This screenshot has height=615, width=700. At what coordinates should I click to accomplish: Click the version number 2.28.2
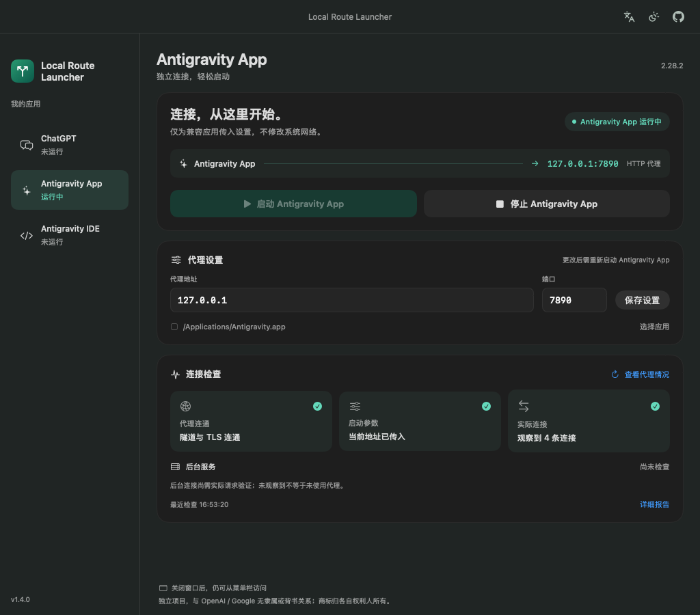(672, 66)
